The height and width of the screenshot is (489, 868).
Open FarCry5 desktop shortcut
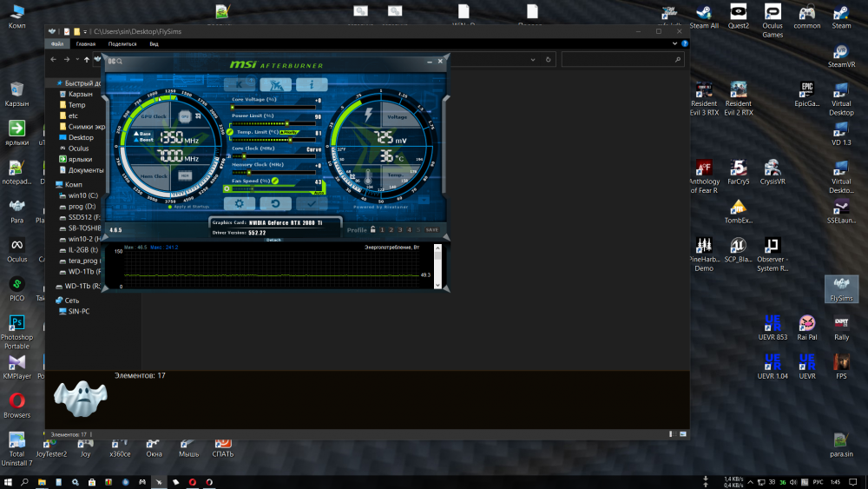pyautogui.click(x=739, y=172)
